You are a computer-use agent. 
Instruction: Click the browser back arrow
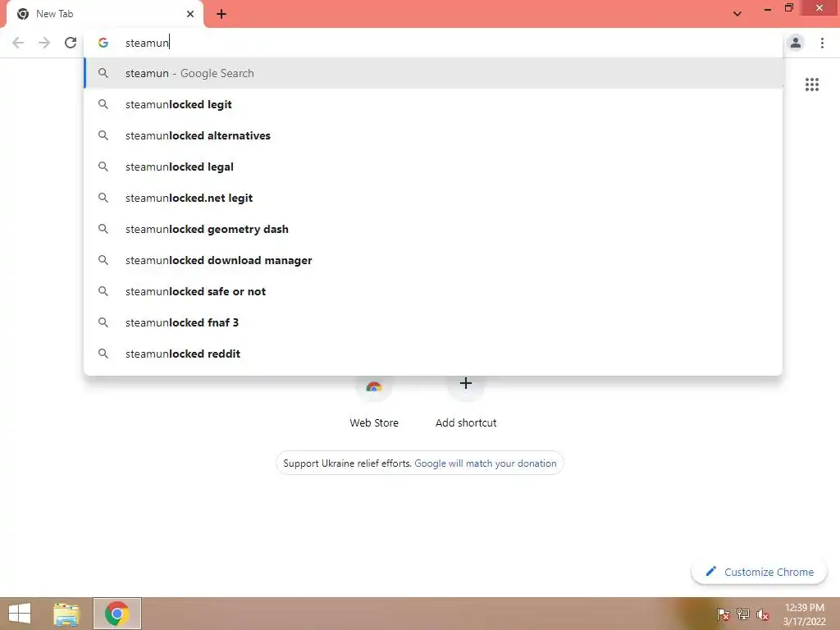point(18,43)
